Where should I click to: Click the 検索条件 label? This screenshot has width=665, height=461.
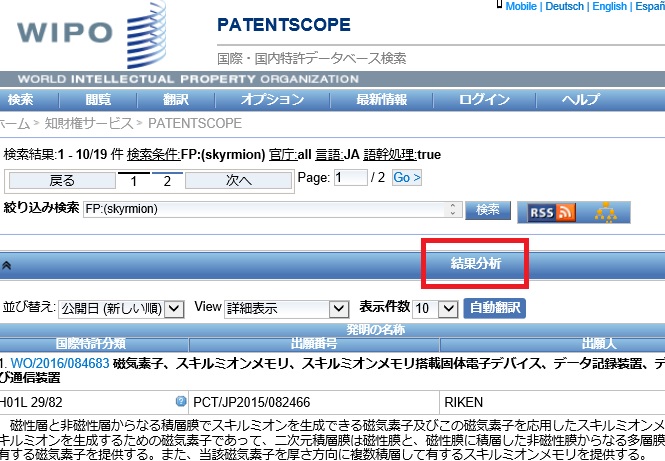point(154,154)
